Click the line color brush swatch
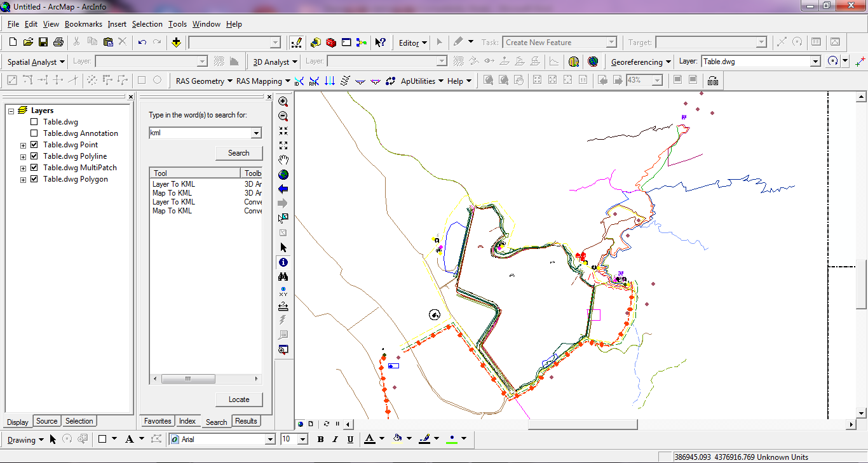868x463 pixels. (x=425, y=440)
